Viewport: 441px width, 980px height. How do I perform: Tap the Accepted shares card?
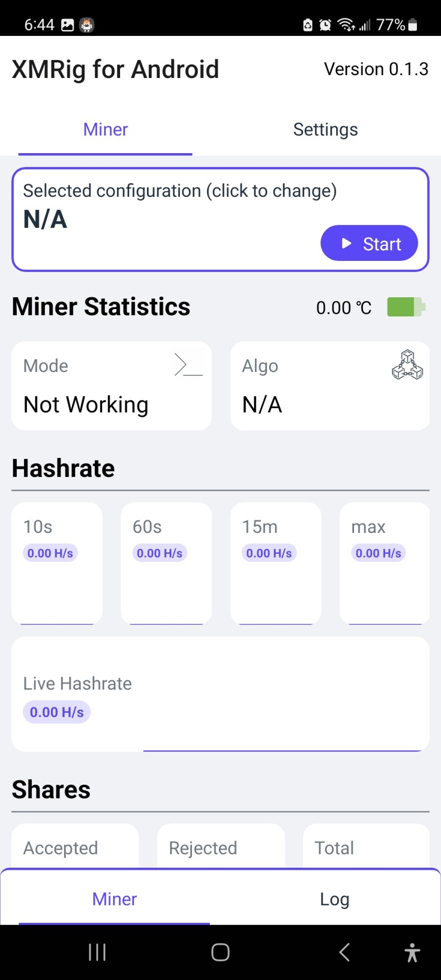coord(75,848)
